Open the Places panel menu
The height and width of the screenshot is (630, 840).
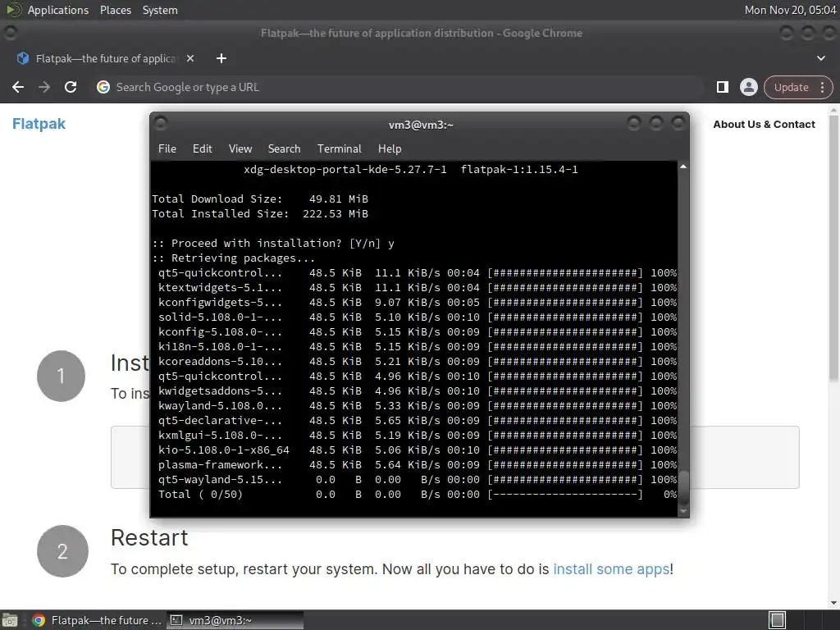click(116, 10)
